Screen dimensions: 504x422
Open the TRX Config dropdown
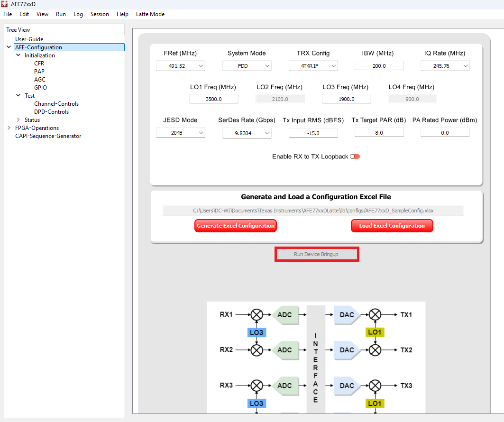click(x=313, y=66)
